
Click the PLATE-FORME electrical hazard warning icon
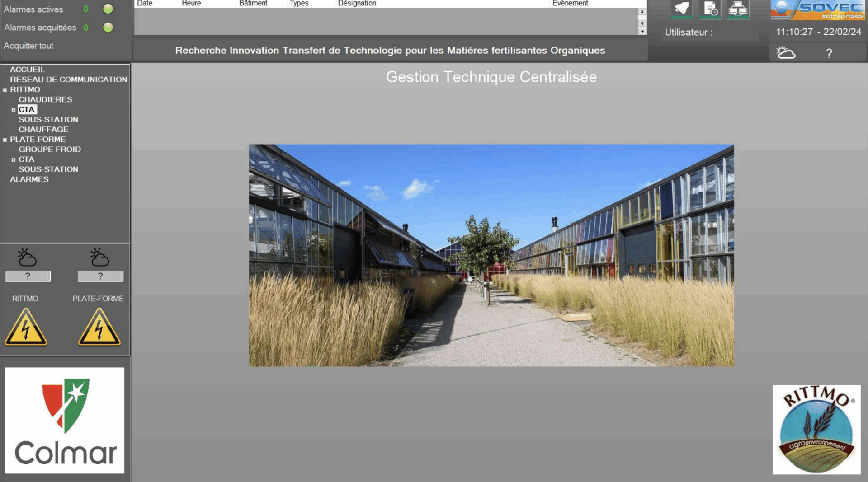click(99, 327)
